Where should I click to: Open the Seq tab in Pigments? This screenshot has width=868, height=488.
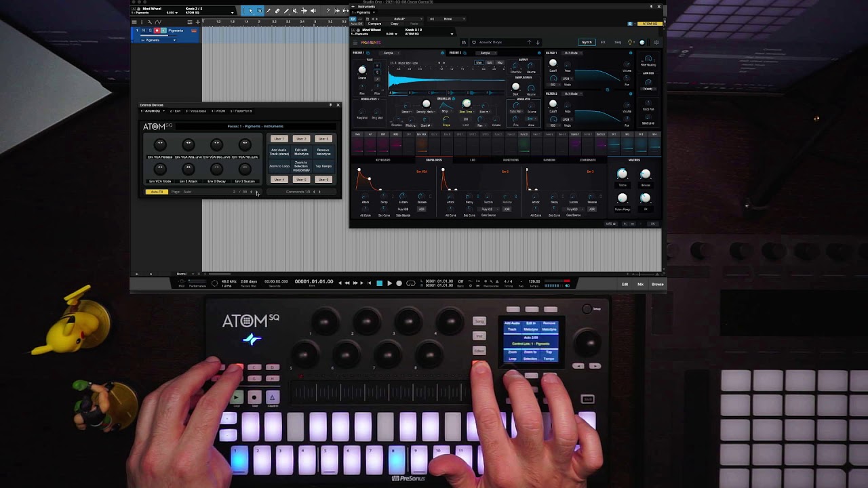(x=618, y=42)
